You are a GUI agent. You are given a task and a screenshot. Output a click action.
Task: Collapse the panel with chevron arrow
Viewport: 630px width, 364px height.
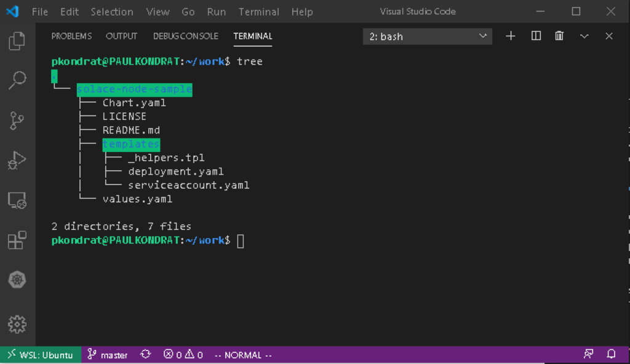[x=584, y=36]
